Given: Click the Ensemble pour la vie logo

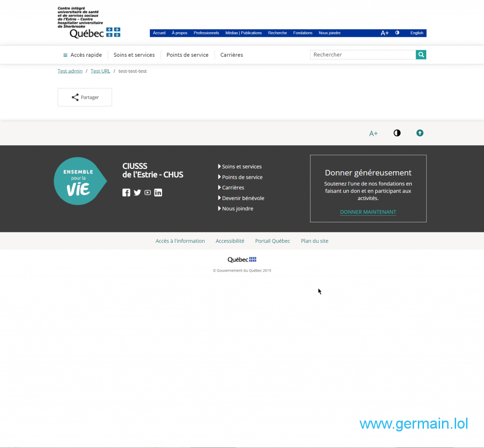Looking at the screenshot, I should tap(79, 181).
